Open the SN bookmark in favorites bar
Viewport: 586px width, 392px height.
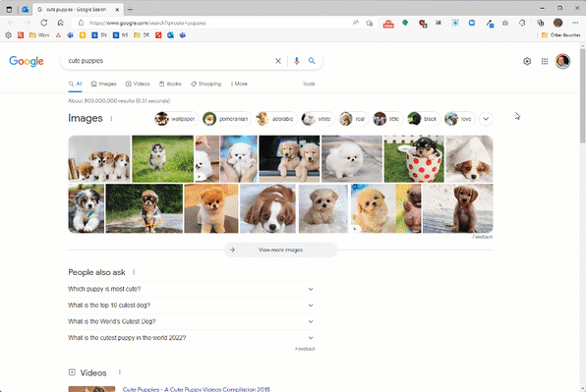coord(99,35)
